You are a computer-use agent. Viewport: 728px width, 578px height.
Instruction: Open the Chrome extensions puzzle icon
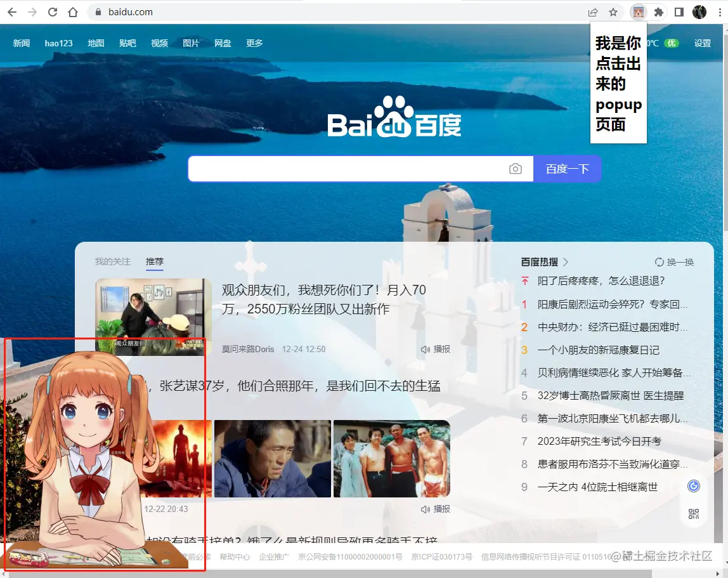click(660, 11)
